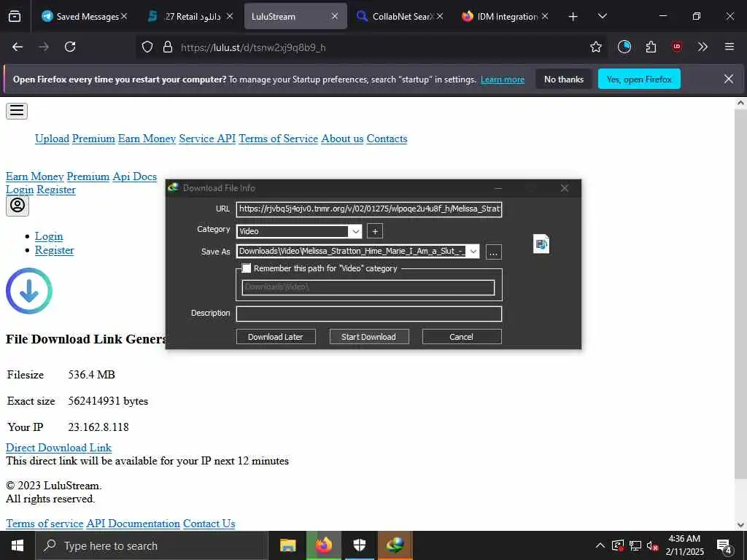
Task: Enable Remember this path for Video category
Action: (247, 268)
